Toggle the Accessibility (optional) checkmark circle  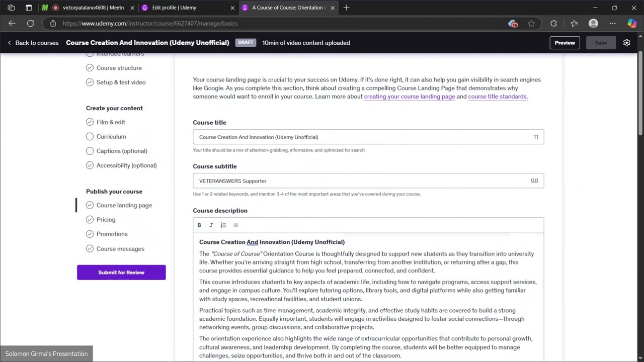click(90, 165)
